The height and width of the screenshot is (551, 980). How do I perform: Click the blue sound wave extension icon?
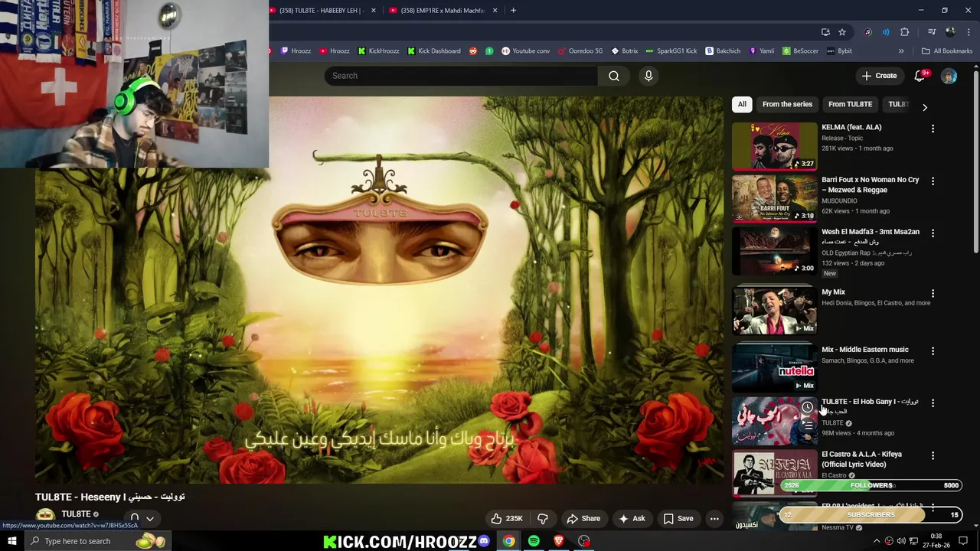[x=886, y=32]
